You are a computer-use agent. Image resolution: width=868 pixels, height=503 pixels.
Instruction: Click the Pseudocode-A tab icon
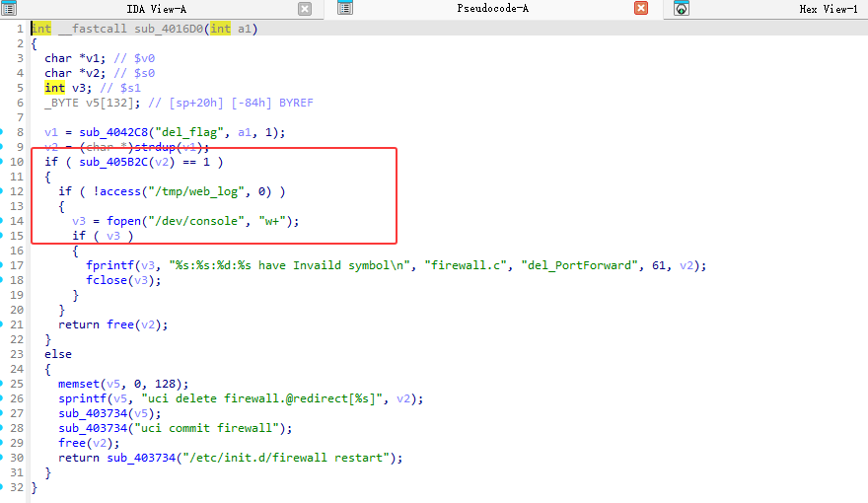pos(345,9)
